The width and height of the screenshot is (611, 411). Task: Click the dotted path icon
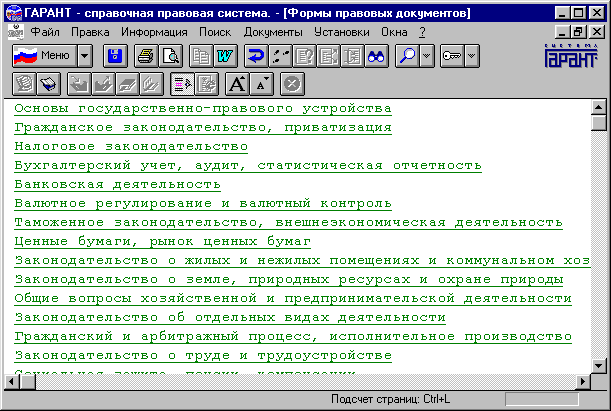(280, 56)
